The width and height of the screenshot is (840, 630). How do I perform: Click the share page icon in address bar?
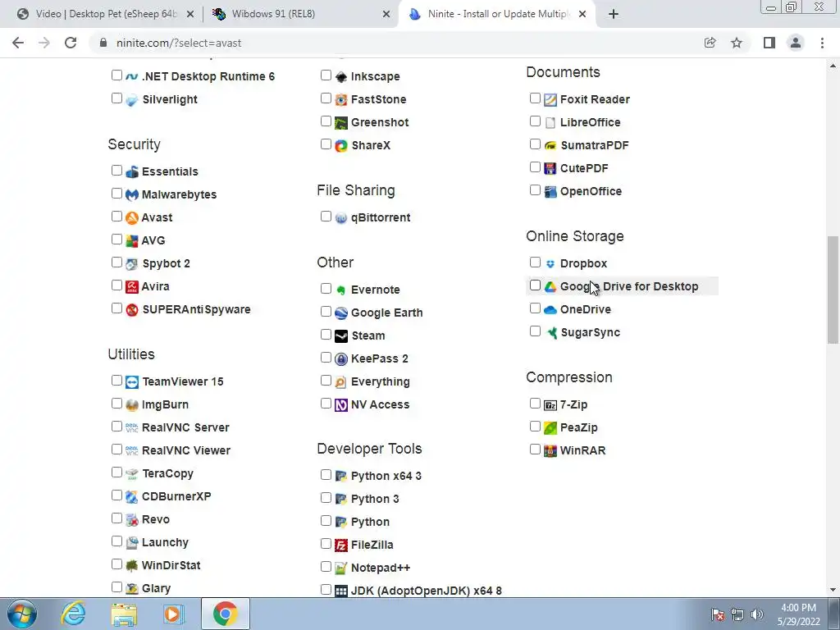710,43
